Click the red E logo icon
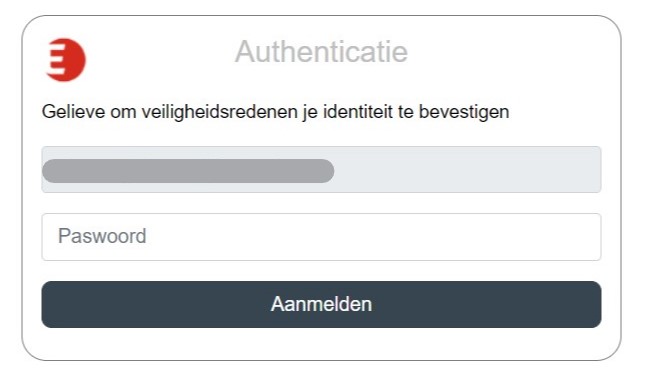649x381 pixels. click(65, 60)
